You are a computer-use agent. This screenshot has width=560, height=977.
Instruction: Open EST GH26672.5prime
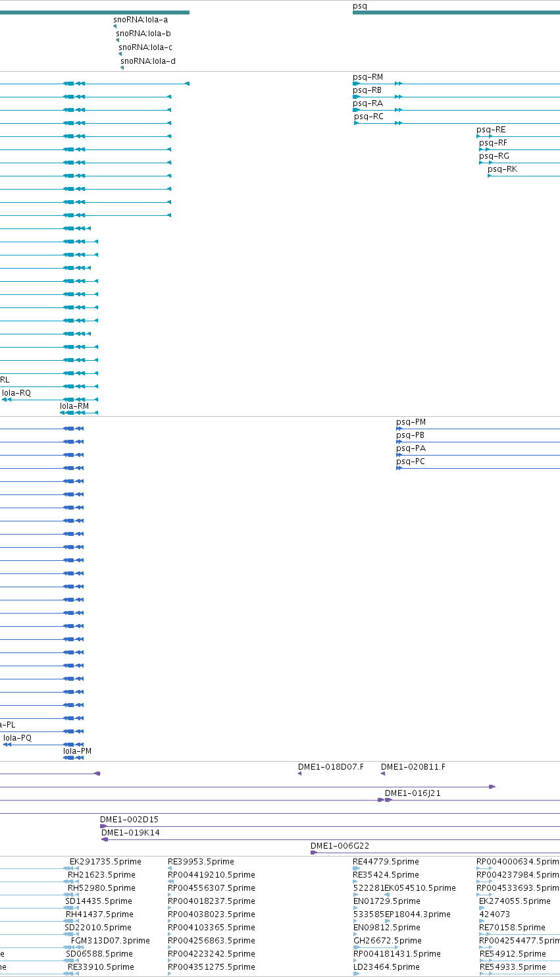[x=388, y=941]
